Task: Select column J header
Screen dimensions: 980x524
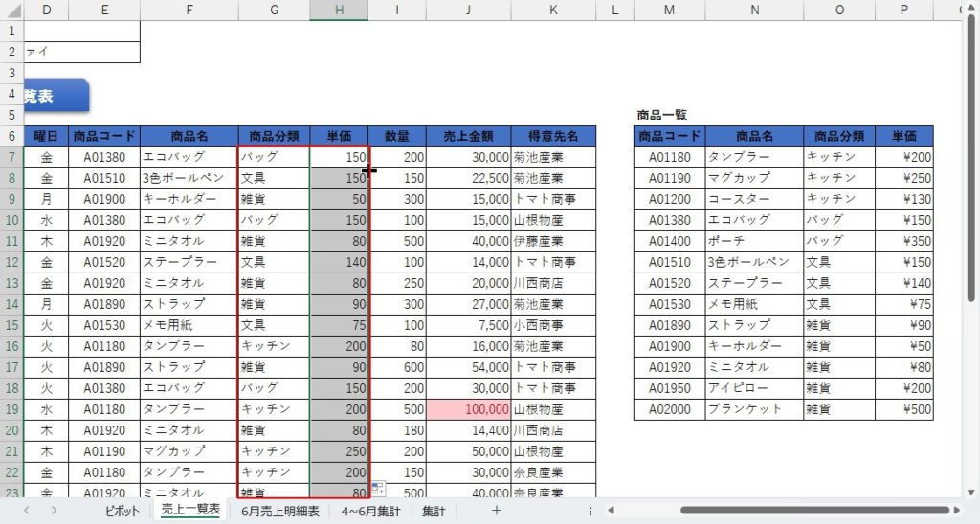Action: pos(468,10)
